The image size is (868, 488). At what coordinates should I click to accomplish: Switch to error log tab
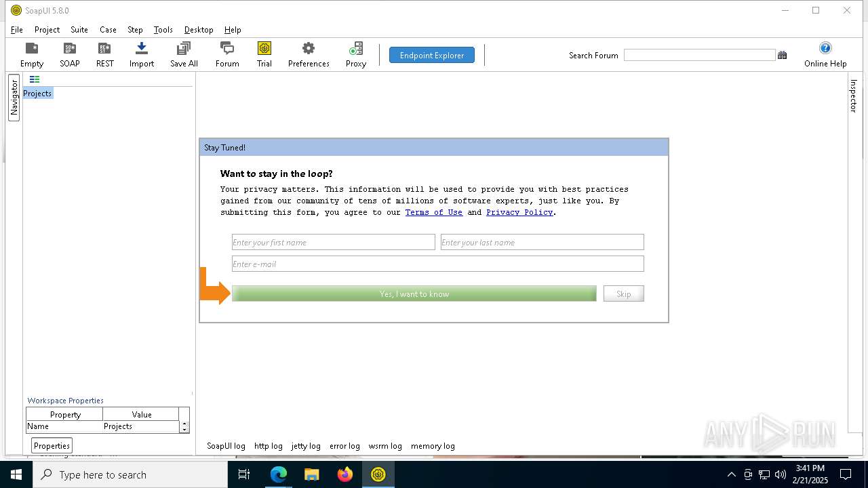[x=344, y=446]
